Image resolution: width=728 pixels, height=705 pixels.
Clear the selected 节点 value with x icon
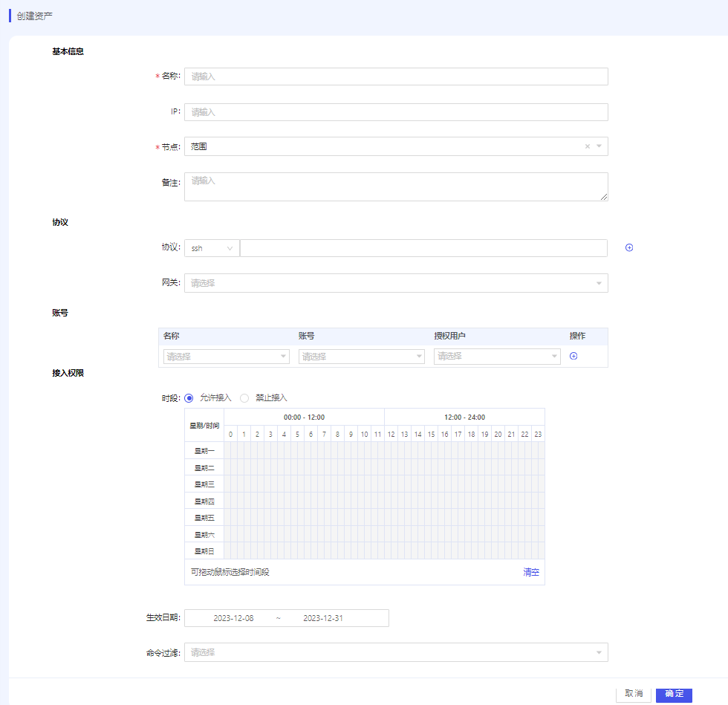click(587, 146)
